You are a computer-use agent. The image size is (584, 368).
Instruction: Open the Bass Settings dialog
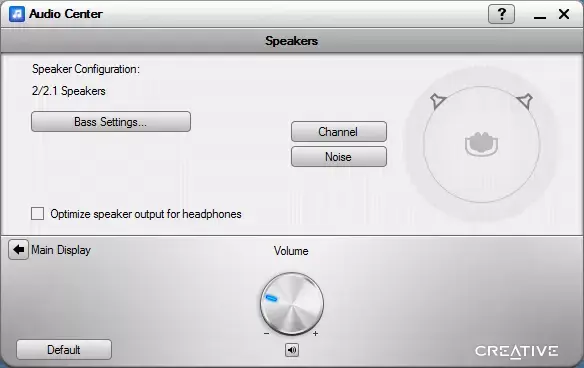(111, 121)
